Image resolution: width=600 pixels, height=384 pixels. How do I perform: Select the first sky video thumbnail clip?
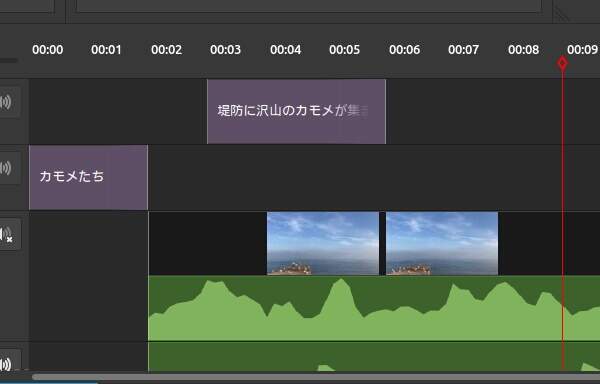pos(323,244)
